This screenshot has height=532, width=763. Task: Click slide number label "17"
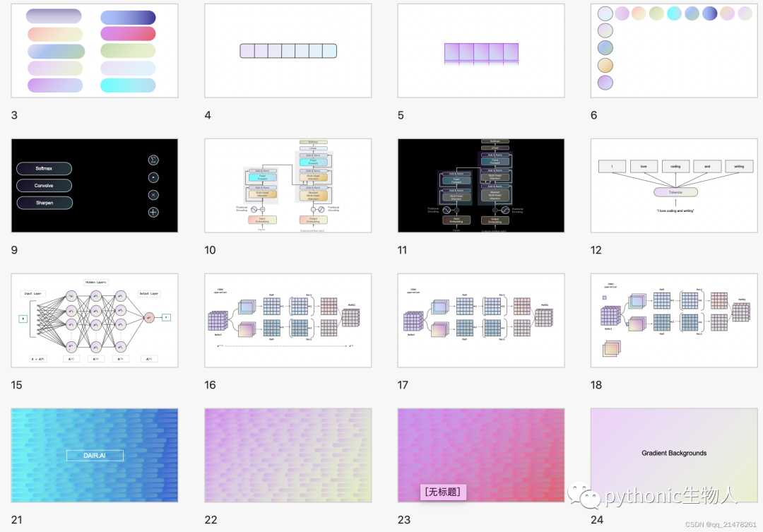pyautogui.click(x=403, y=385)
